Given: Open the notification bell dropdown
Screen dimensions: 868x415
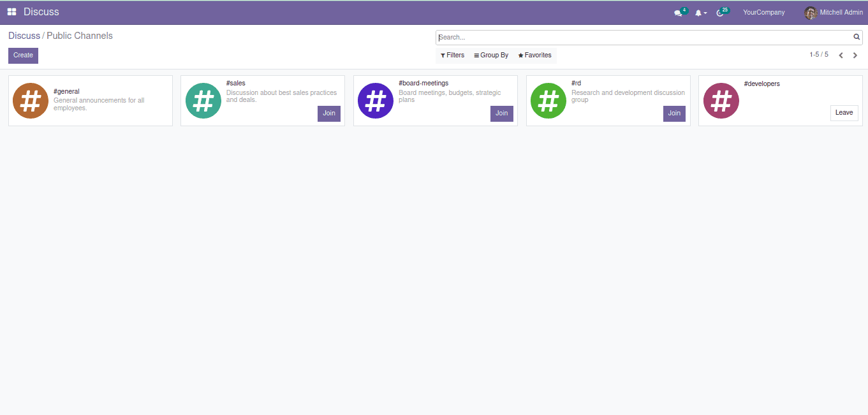Looking at the screenshot, I should click(x=700, y=13).
